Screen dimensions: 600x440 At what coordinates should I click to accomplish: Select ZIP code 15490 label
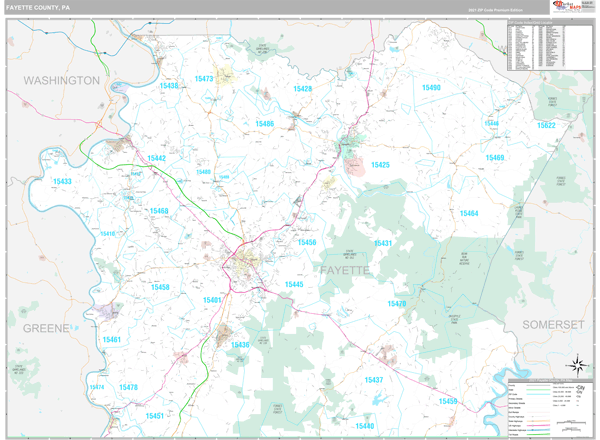tap(431, 88)
